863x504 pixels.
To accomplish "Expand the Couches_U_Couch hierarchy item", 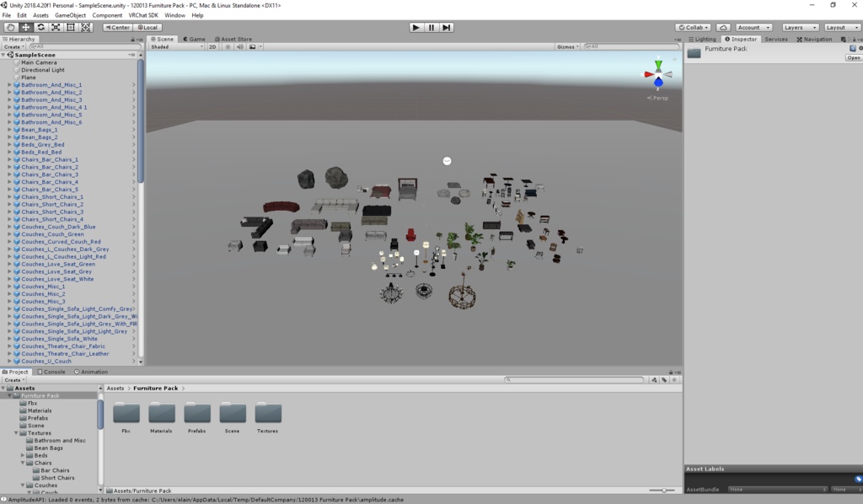I will point(8,360).
